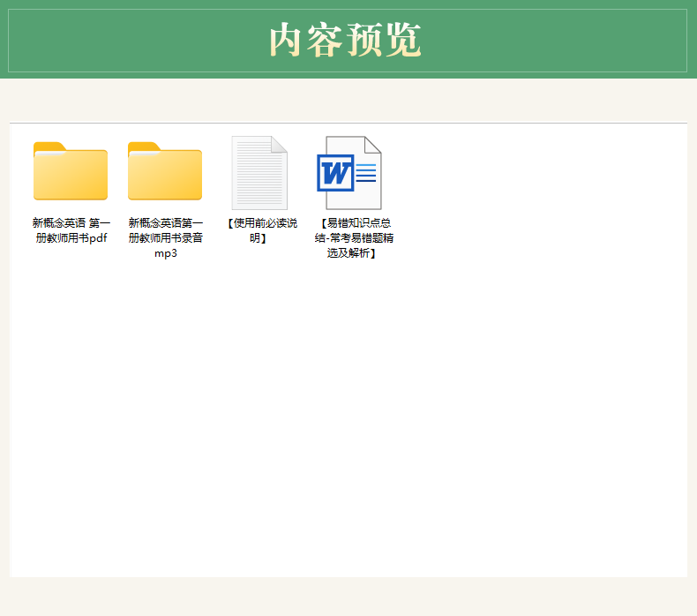Select the Word document icon 易错知识点总结
Screen dimensions: 697x616
click(349, 173)
